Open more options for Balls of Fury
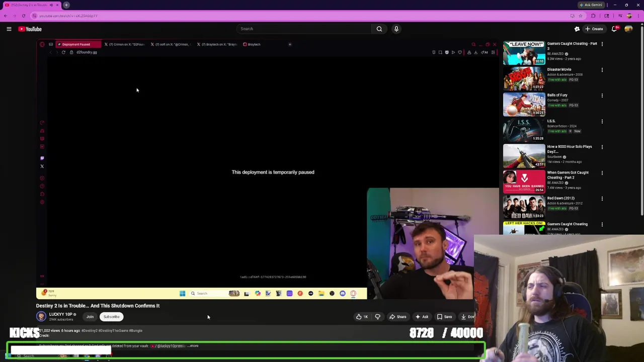644x362 pixels. [x=602, y=96]
